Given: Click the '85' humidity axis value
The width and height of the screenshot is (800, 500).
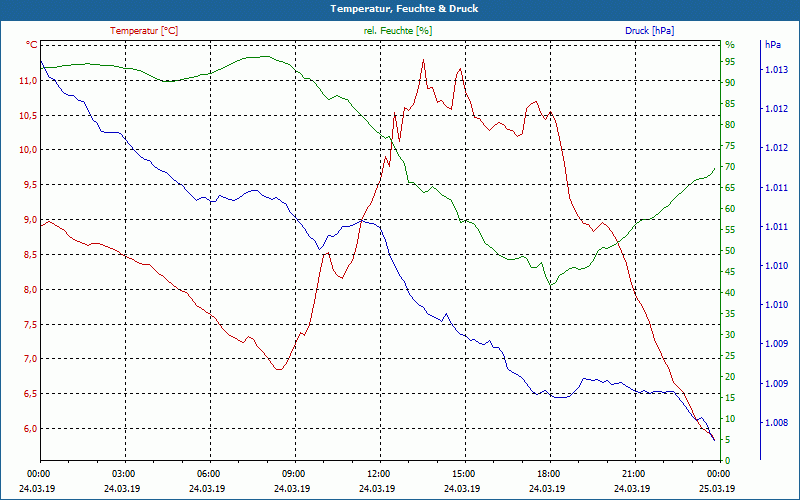Looking at the screenshot, I should coord(730,104).
